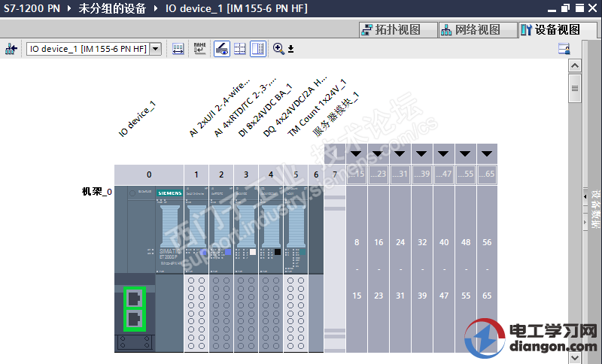
Task: Click slot header number 7
Action: click(x=335, y=175)
